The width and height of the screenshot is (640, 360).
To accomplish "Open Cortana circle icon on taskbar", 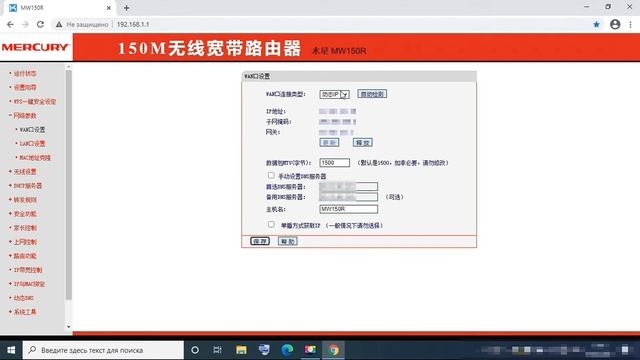I will click(195, 350).
